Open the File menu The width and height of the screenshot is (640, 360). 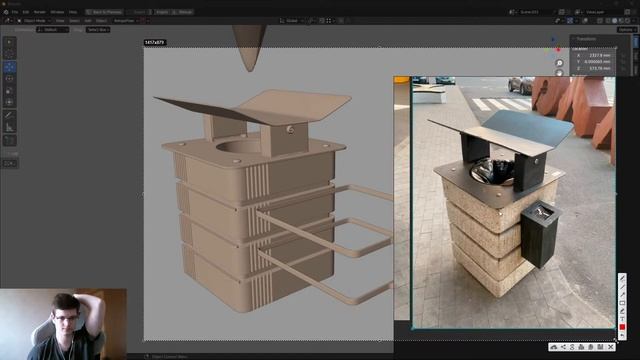(x=15, y=12)
